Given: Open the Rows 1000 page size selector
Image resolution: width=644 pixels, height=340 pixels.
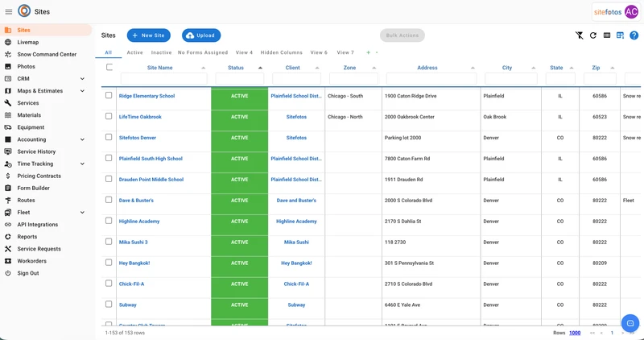Looking at the screenshot, I should [x=575, y=333].
